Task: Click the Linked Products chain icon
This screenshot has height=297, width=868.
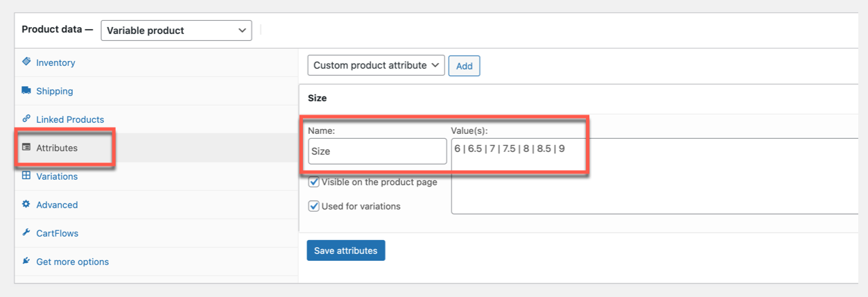Action: [x=26, y=119]
